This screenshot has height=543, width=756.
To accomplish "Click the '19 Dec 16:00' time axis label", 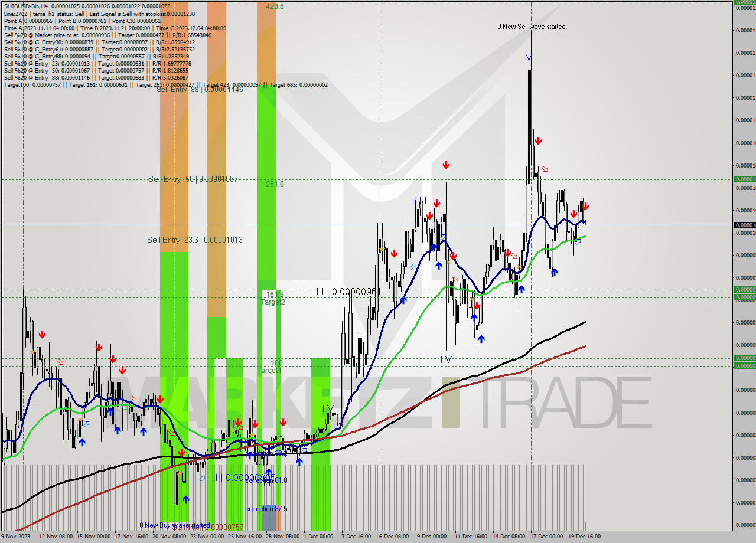I will pos(585,537).
